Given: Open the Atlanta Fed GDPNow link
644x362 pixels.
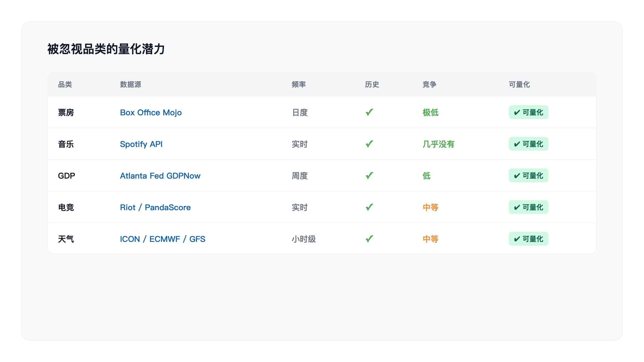Looking at the screenshot, I should tap(160, 176).
